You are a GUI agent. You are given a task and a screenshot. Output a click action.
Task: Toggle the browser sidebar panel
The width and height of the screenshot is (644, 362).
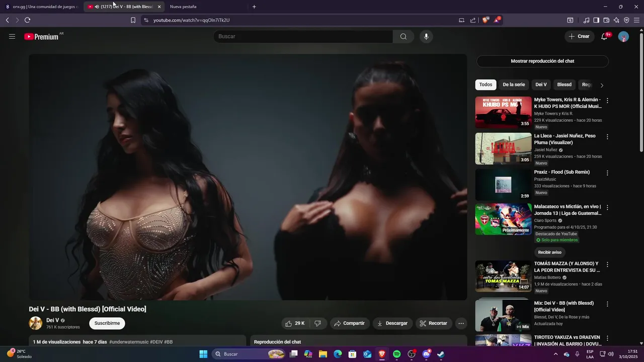click(596, 20)
